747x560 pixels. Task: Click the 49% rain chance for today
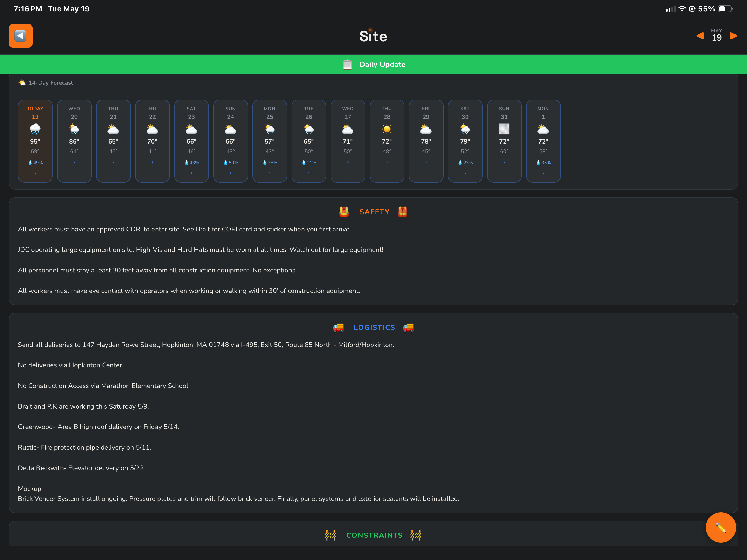pyautogui.click(x=36, y=162)
